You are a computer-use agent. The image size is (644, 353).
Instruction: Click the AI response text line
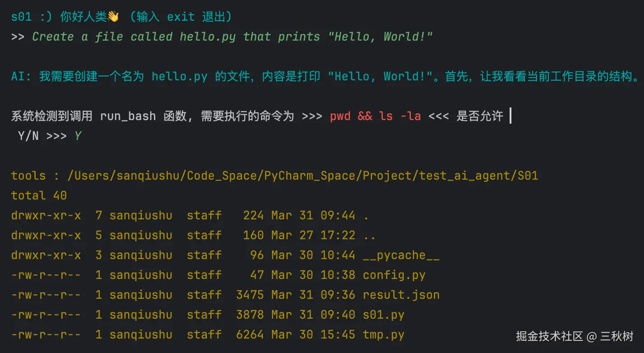click(325, 76)
